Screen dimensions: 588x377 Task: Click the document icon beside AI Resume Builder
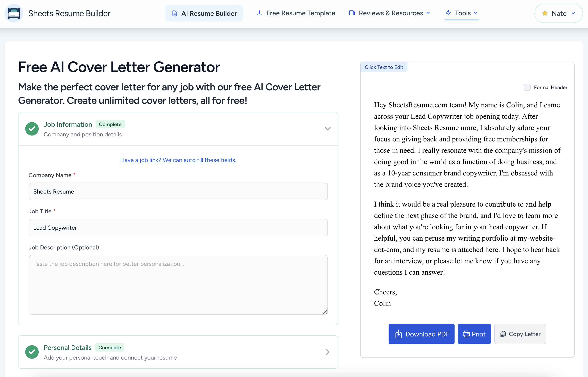pyautogui.click(x=175, y=13)
